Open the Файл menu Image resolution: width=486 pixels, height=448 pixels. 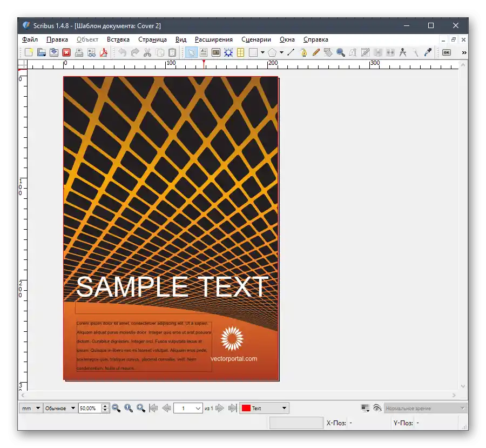pos(30,39)
